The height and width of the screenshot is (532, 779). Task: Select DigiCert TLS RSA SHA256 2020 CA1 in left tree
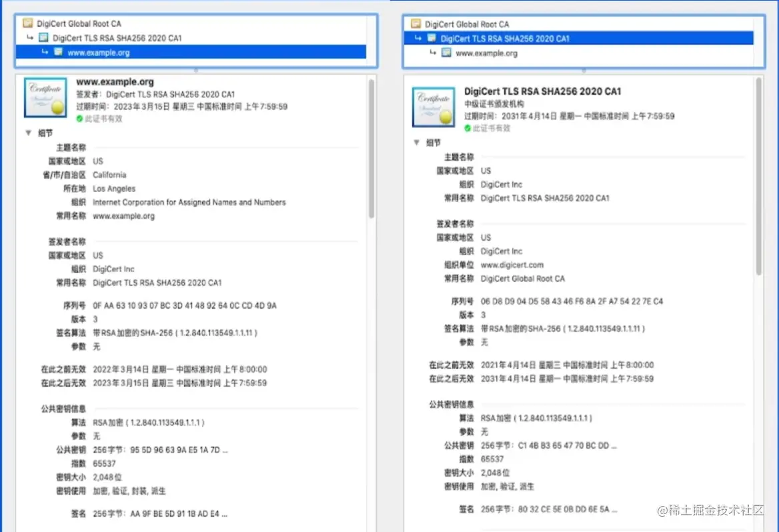[117, 38]
